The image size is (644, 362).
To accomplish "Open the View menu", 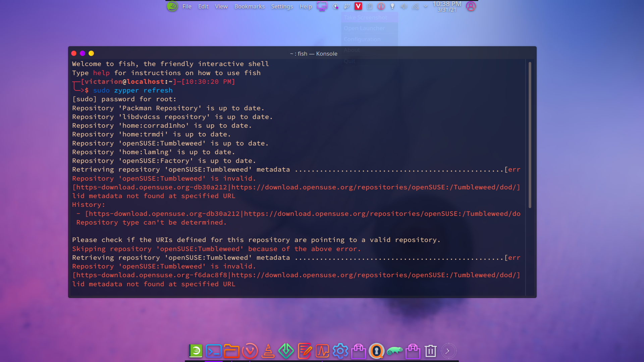I will point(221,6).
